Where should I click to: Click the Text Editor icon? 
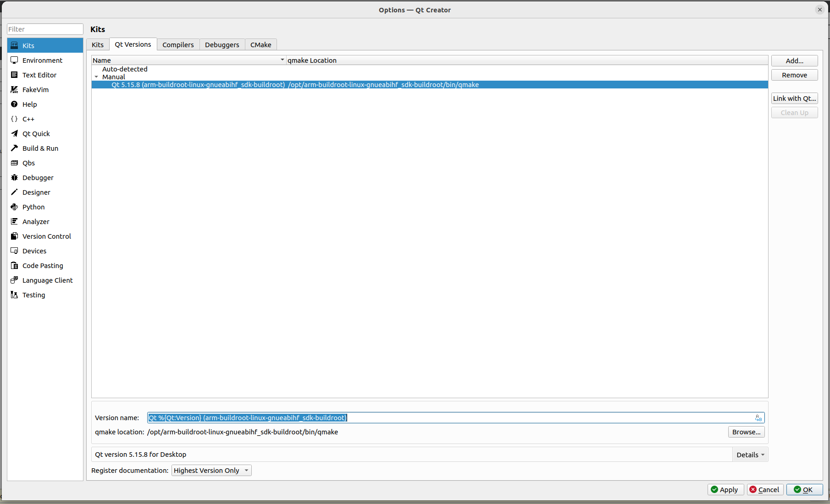click(14, 75)
